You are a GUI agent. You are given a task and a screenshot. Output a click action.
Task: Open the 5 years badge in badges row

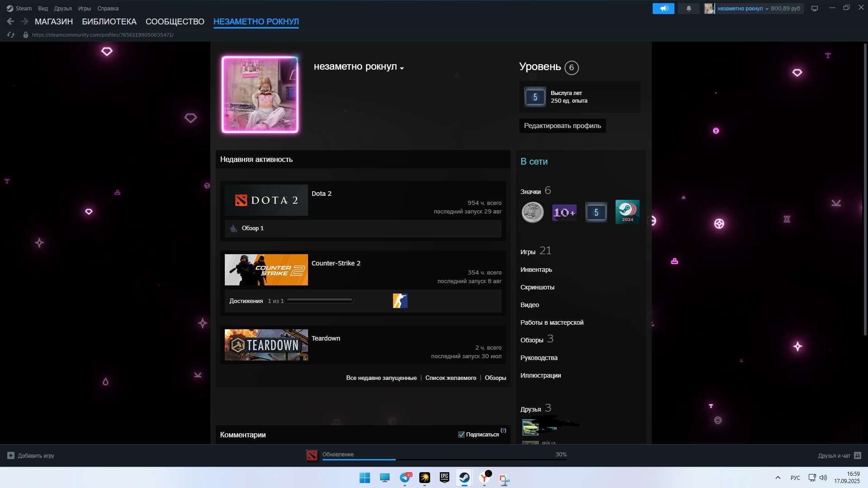coord(596,212)
